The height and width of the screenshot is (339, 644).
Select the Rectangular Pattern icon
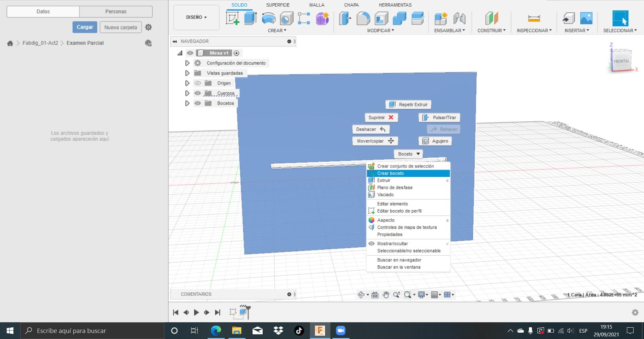click(x=304, y=18)
